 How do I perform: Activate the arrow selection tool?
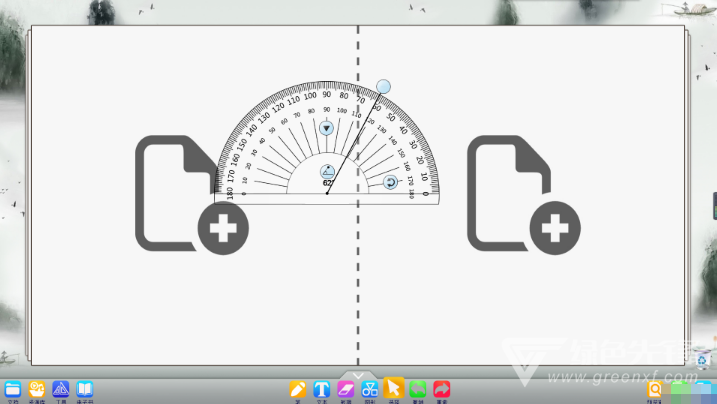click(394, 388)
